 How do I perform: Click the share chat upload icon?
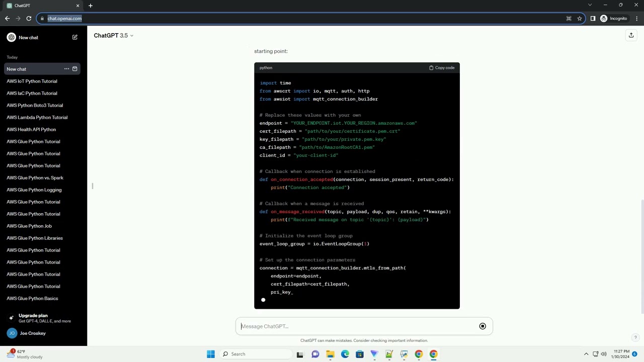pos(631,35)
